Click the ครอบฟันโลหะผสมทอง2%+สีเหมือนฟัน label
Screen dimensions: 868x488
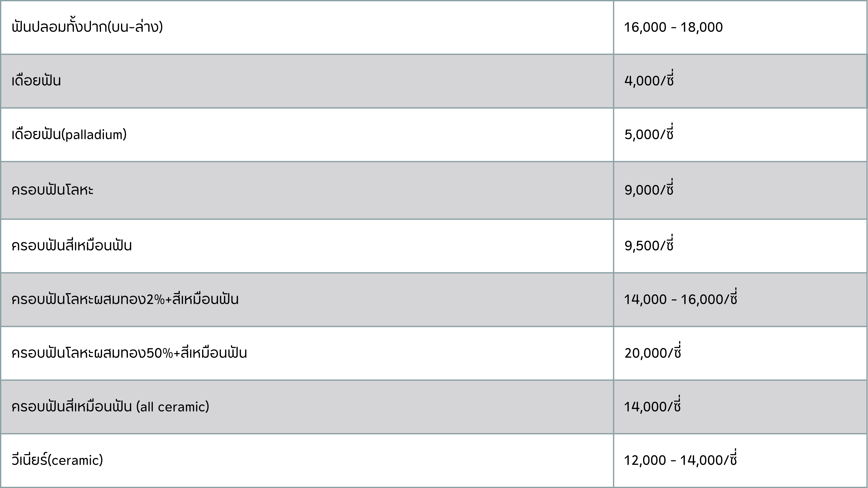pyautogui.click(x=125, y=300)
